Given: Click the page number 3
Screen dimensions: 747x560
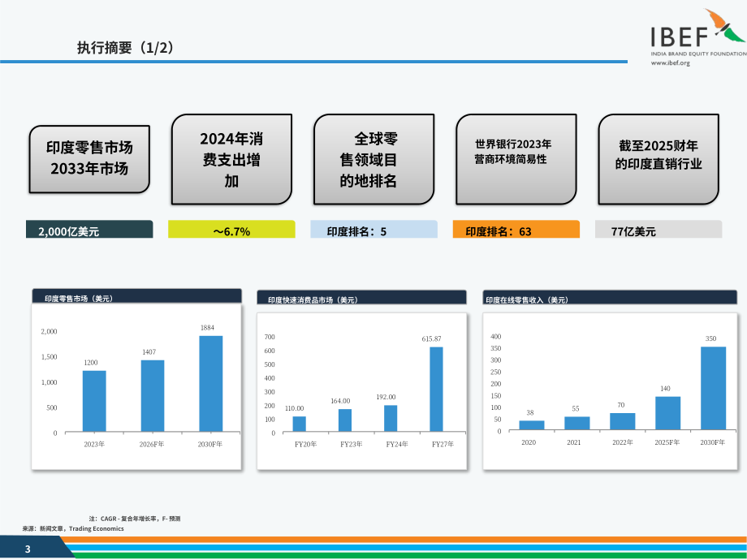Looking at the screenshot, I should (x=28, y=549).
